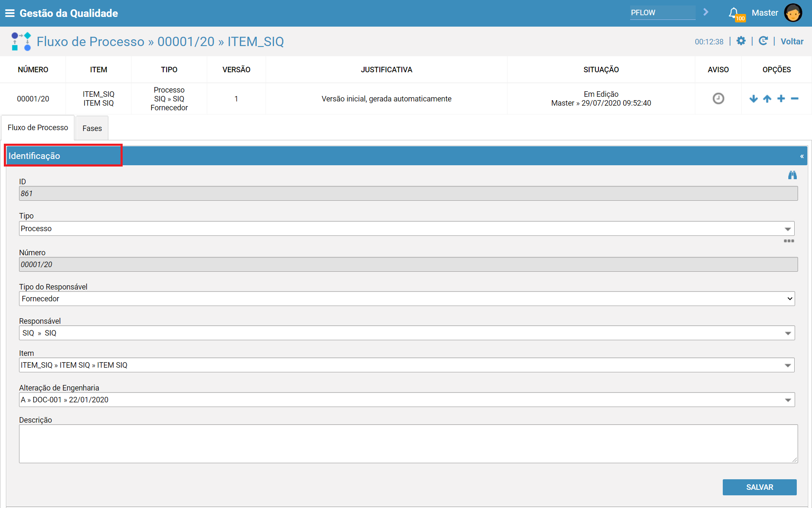Click the minus option icon

795,98
